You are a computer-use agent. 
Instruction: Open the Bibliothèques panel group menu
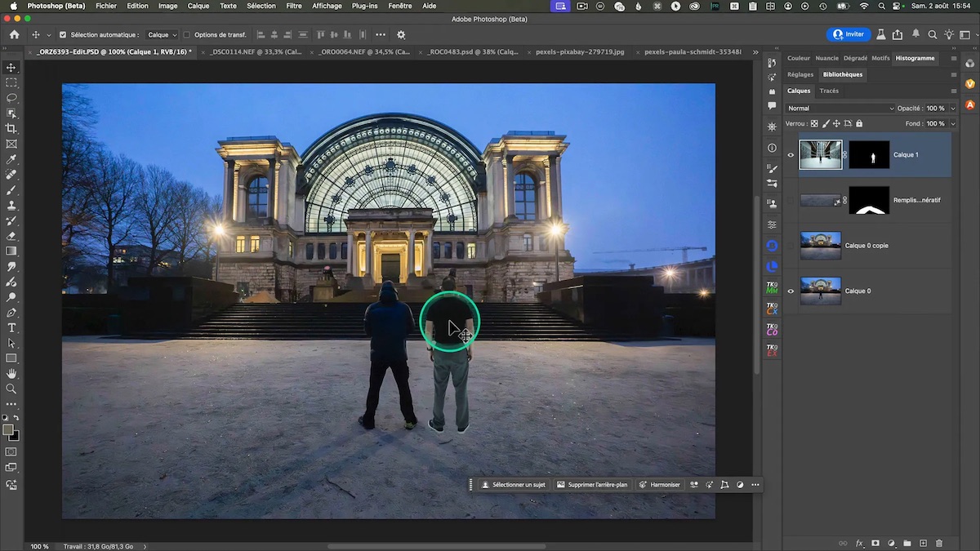(953, 74)
